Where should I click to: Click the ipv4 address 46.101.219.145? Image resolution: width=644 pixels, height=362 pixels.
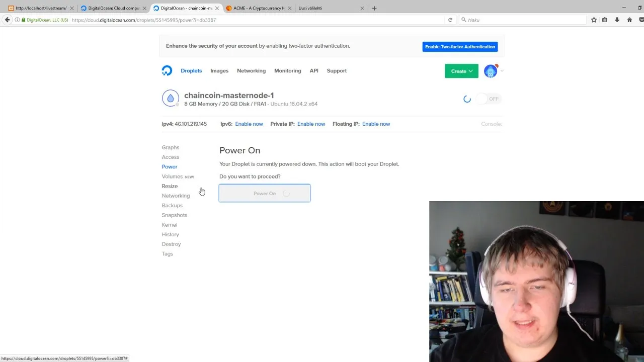tap(191, 124)
